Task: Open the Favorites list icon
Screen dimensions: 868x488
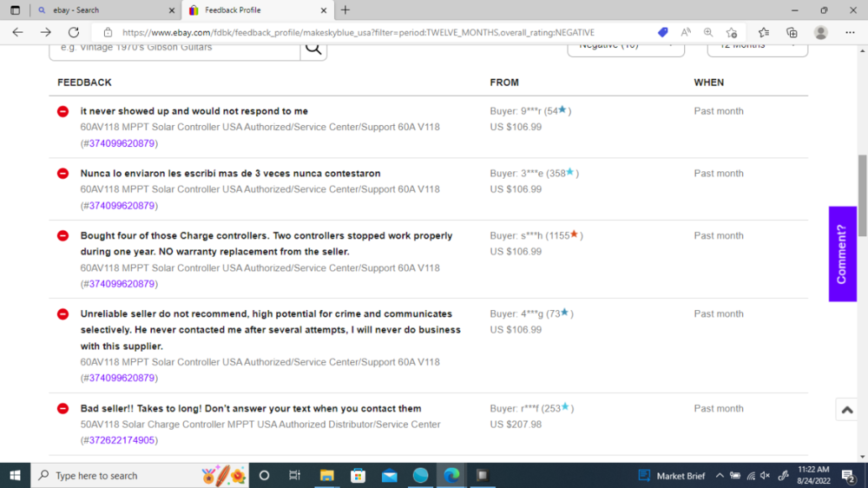Action: pos(764,33)
